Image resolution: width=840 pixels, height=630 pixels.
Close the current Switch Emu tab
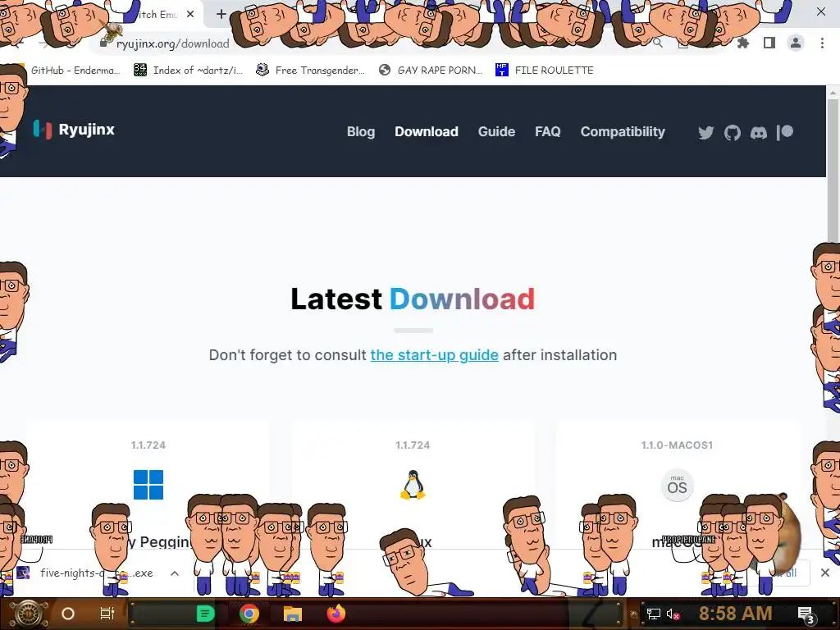tap(190, 14)
